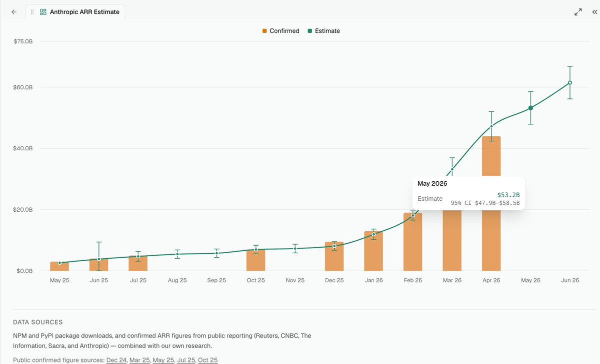The height and width of the screenshot is (364, 600).
Task: Click the back arrow icon
Action: (x=14, y=11)
